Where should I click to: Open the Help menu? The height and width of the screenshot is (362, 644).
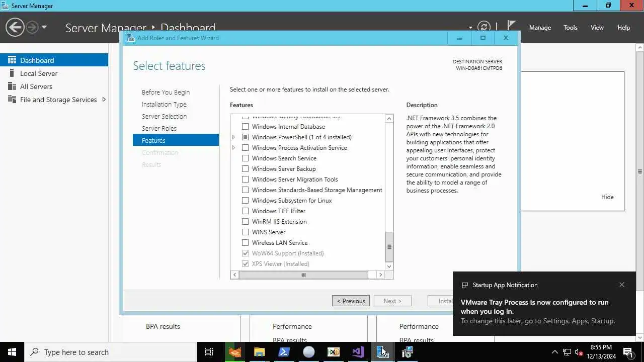click(x=623, y=28)
